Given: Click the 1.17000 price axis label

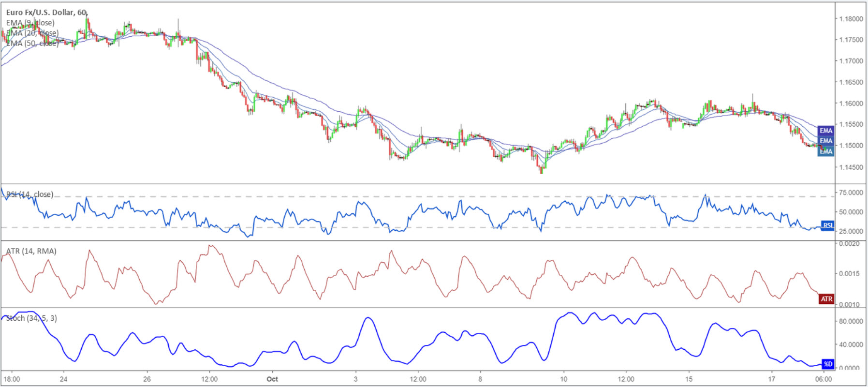Looking at the screenshot, I should (x=851, y=61).
